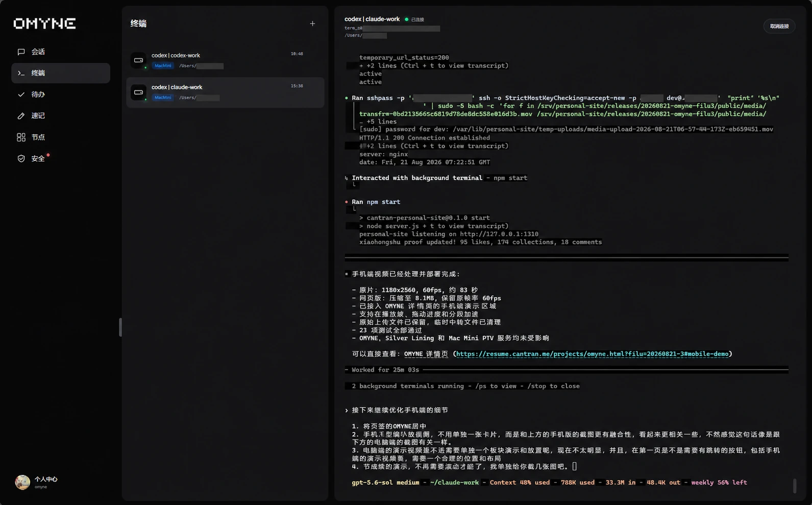Viewport: 812px width, 505px height.
Task: Click '~/claude-work' in the status line
Action: [x=454, y=483]
